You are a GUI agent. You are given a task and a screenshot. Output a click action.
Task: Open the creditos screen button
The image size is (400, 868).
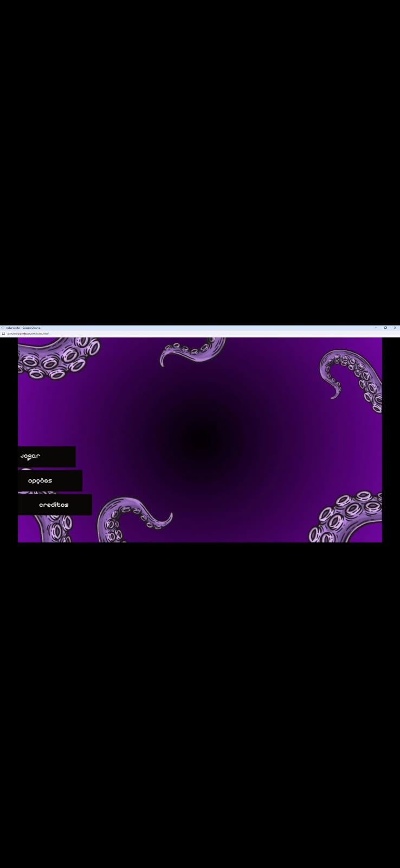click(55, 505)
